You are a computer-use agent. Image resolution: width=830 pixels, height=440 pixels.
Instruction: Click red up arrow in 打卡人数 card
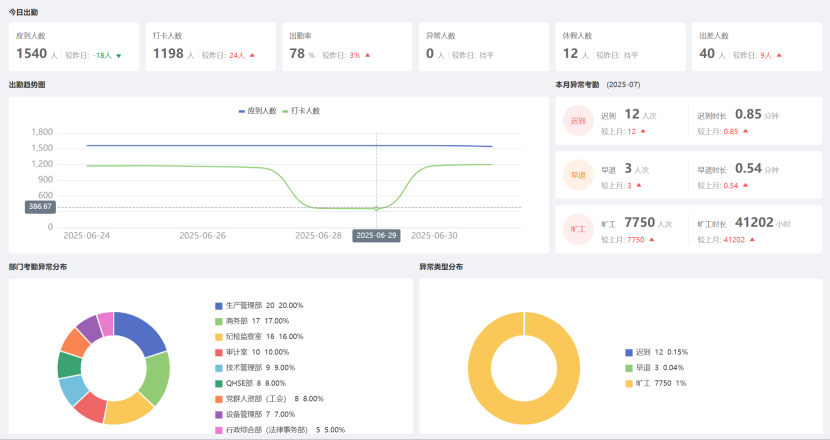pos(253,55)
